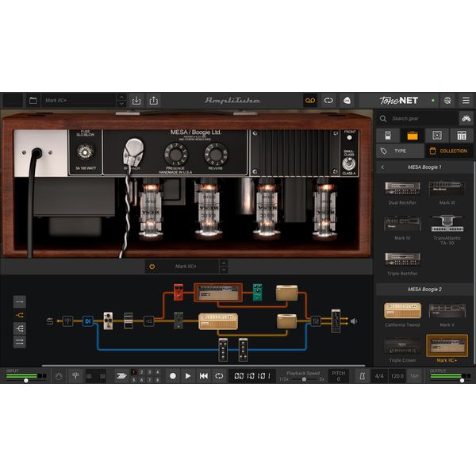
Task: Select the green pedal on upper path
Action: point(257,292)
